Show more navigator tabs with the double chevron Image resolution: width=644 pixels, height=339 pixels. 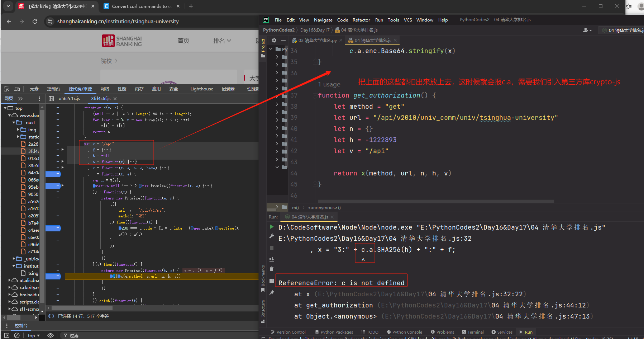(20, 99)
